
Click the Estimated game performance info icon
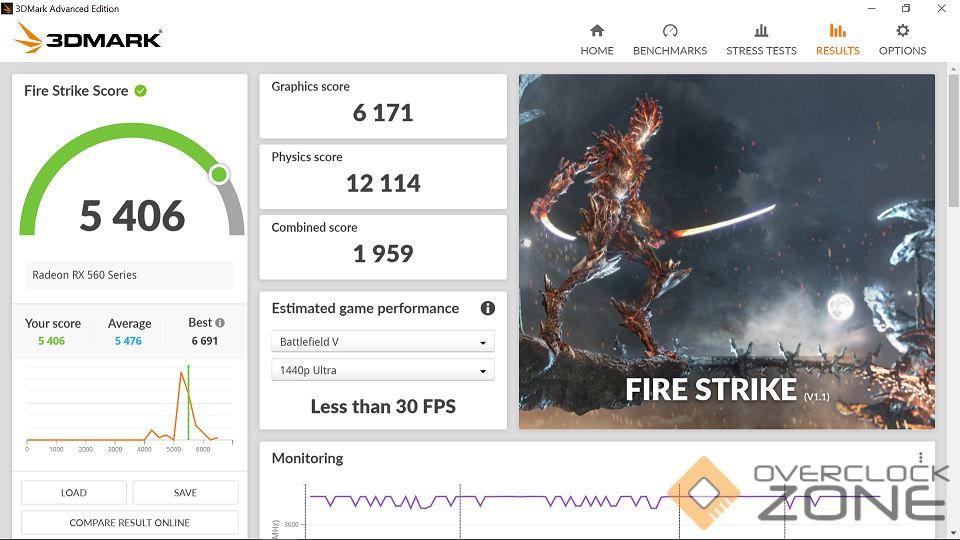[487, 308]
